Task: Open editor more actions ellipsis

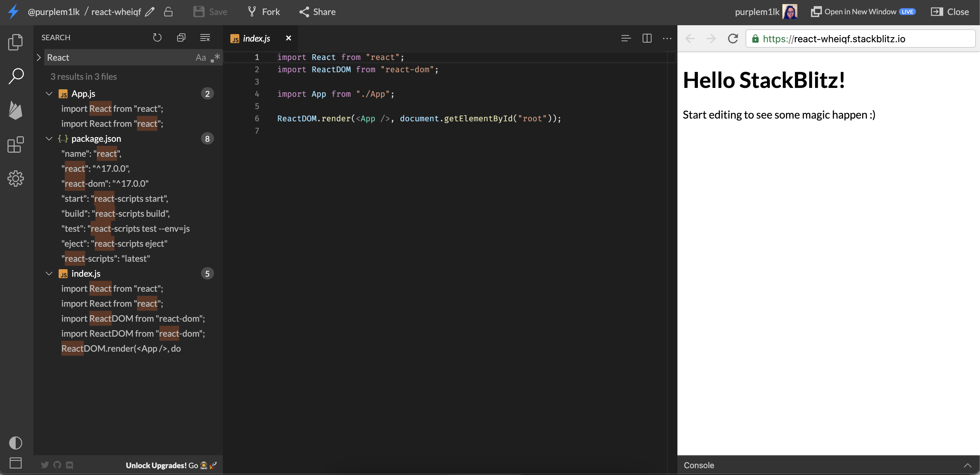Action: tap(667, 39)
